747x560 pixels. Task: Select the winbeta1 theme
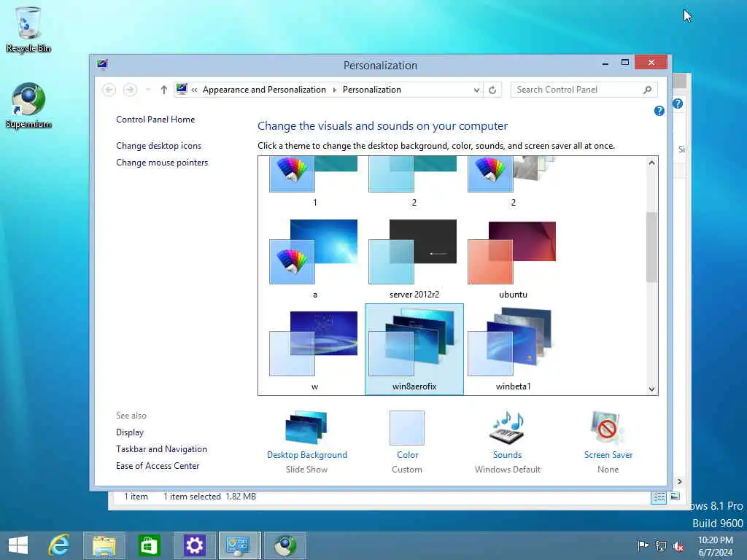tap(513, 349)
